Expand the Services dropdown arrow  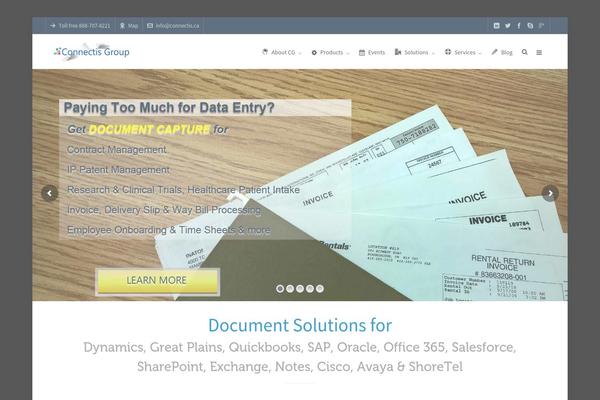pyautogui.click(x=480, y=53)
